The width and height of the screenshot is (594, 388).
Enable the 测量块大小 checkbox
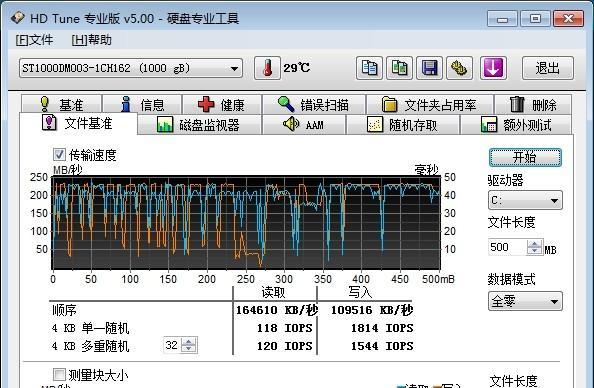[x=59, y=375]
